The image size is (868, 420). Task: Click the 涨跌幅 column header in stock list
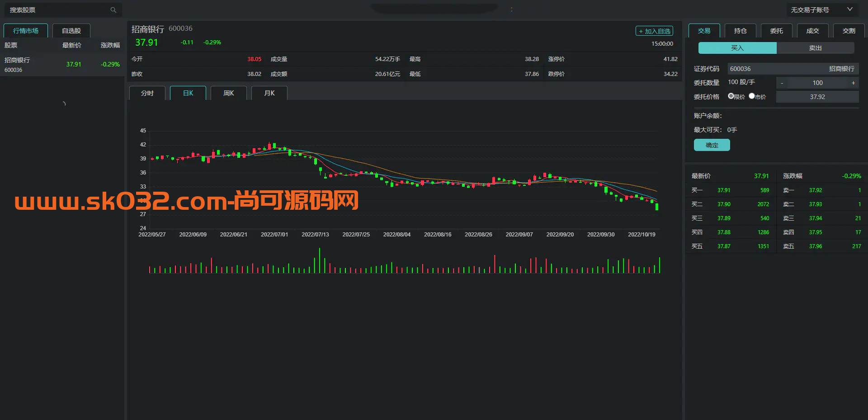110,45
